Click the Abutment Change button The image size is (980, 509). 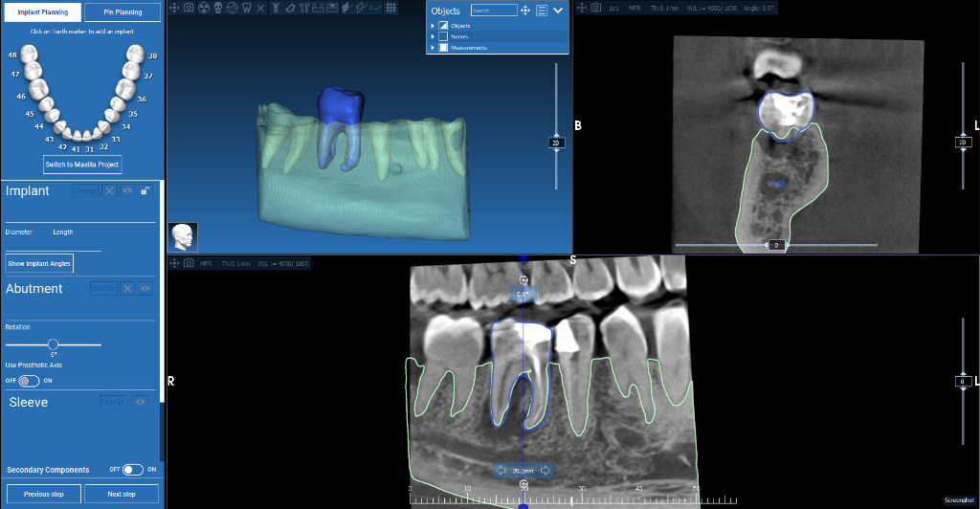(103, 289)
